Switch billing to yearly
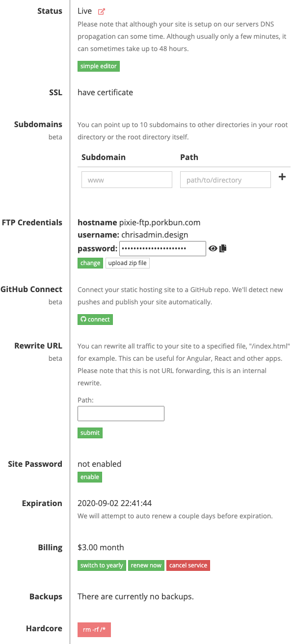 coord(102,565)
